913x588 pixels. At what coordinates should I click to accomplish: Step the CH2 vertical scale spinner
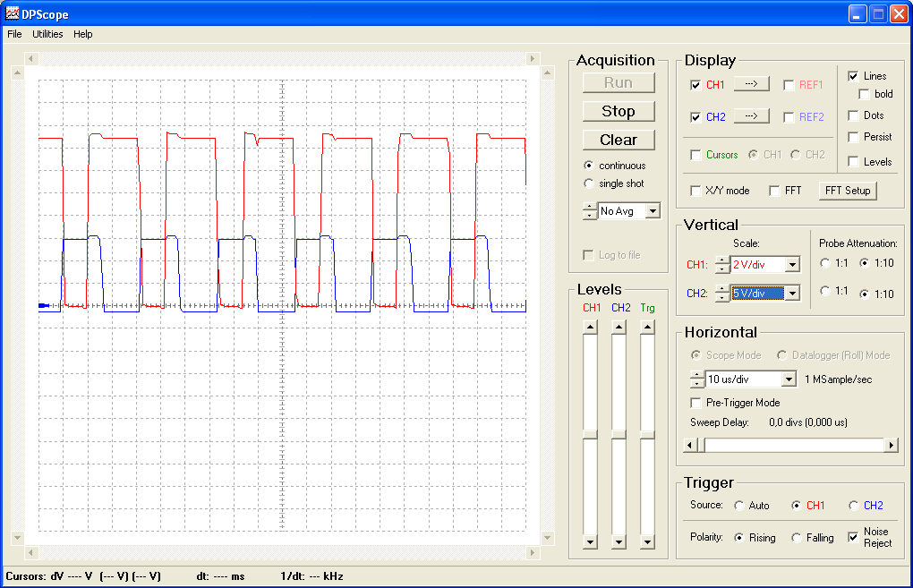[x=722, y=294]
